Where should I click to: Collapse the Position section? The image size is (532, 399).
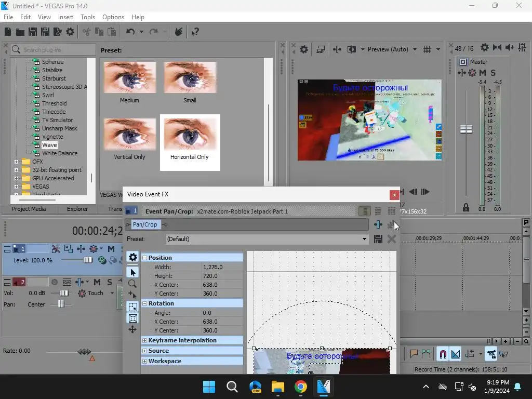(x=144, y=258)
